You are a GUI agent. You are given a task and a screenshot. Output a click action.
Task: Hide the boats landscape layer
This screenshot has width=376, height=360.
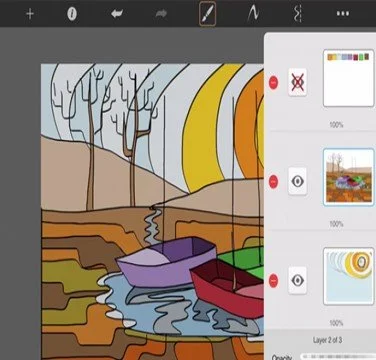297,181
